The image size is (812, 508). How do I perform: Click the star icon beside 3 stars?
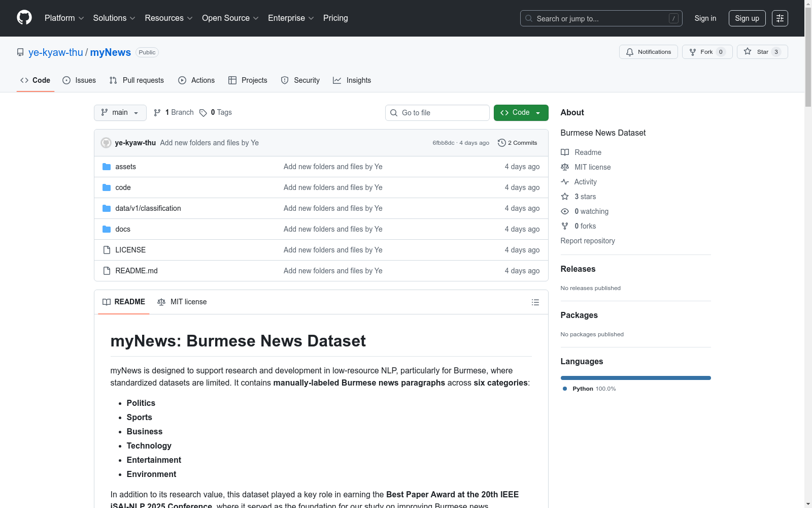coord(565,197)
